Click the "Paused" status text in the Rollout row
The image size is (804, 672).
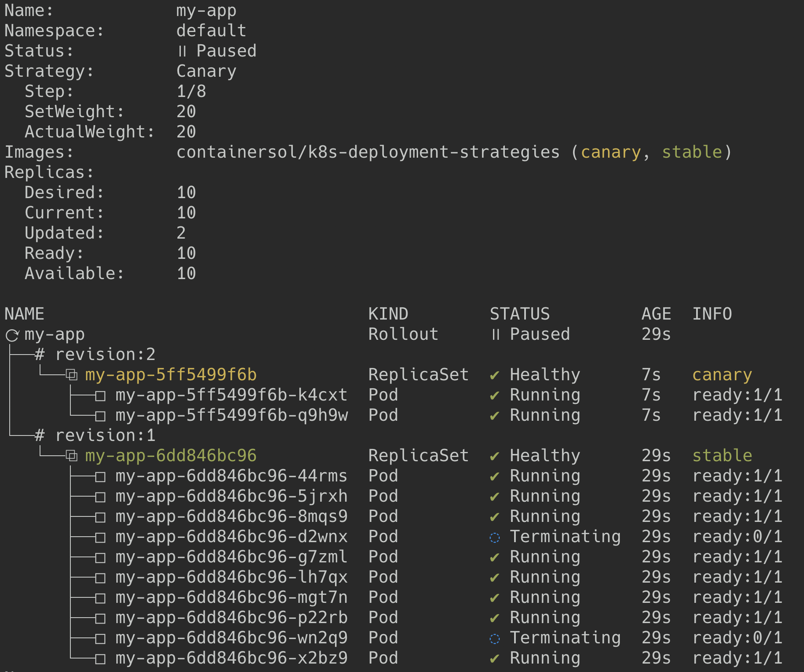pyautogui.click(x=540, y=334)
